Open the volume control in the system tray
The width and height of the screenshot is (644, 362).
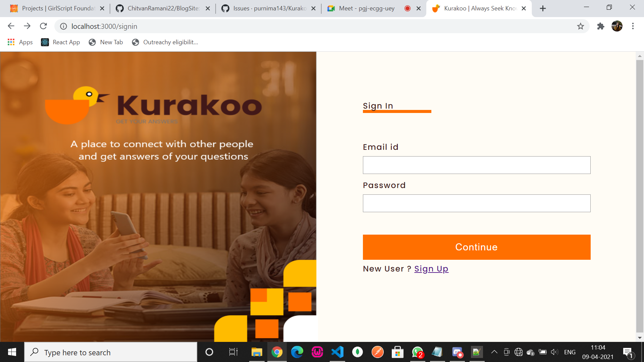coord(554,352)
